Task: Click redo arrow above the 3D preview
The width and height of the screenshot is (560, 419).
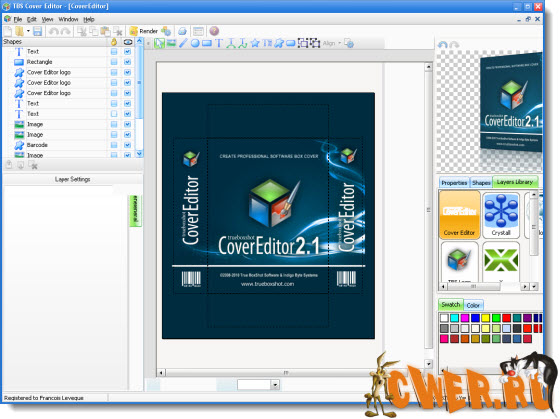Action: (454, 45)
